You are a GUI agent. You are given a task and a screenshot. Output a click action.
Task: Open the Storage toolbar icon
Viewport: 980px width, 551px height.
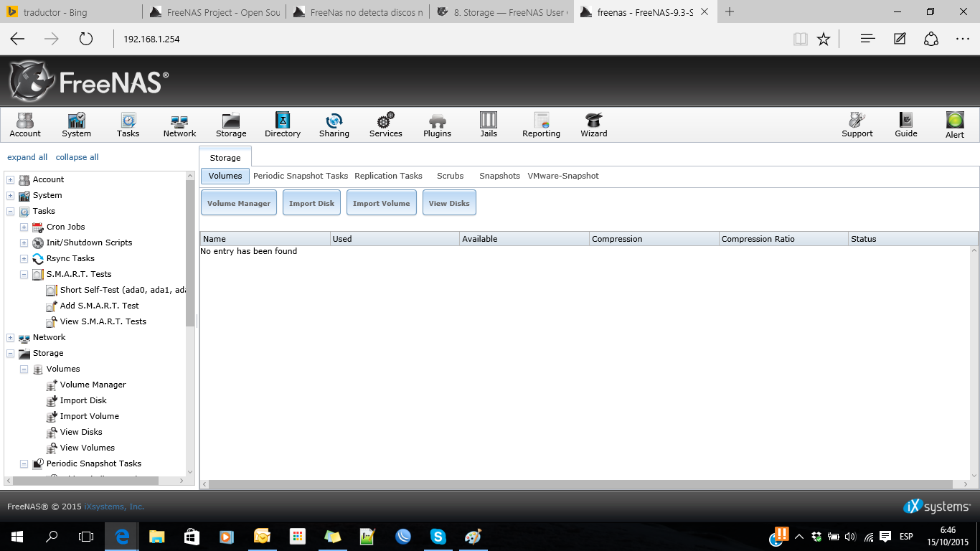coord(231,125)
